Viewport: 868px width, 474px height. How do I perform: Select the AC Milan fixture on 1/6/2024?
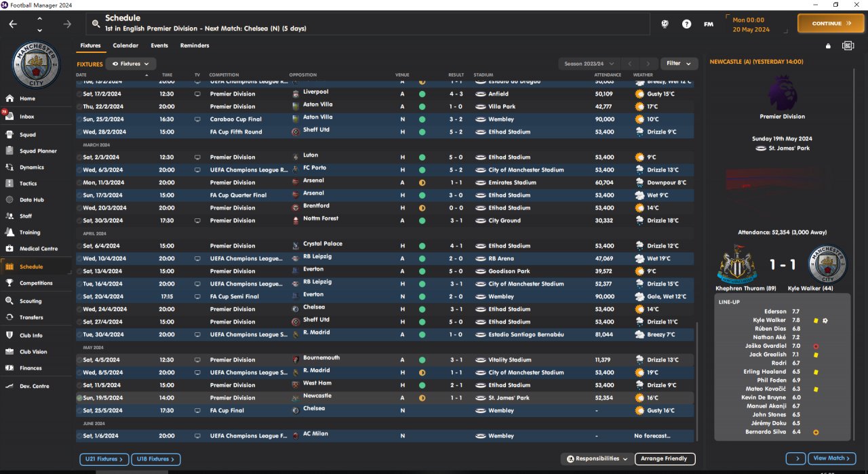384,436
